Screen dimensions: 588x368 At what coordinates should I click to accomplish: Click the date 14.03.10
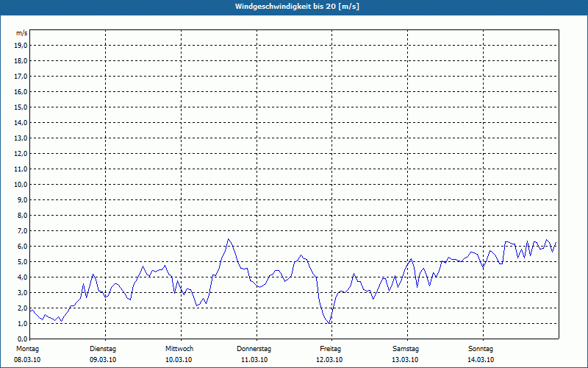481,360
